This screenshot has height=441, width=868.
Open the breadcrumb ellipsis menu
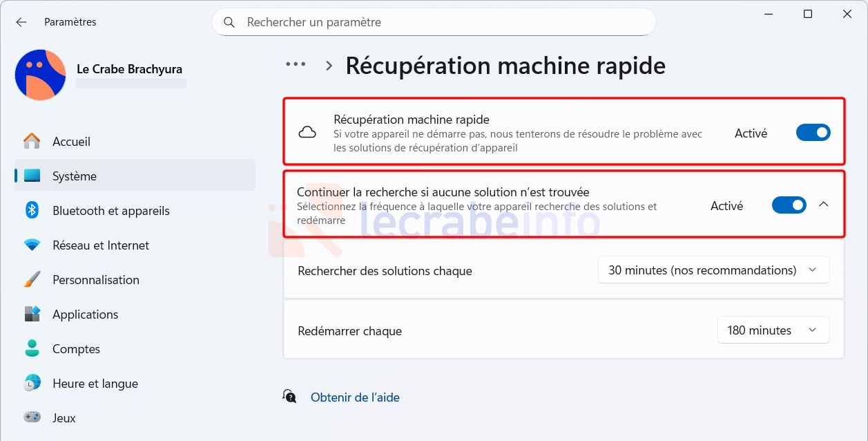pyautogui.click(x=296, y=64)
